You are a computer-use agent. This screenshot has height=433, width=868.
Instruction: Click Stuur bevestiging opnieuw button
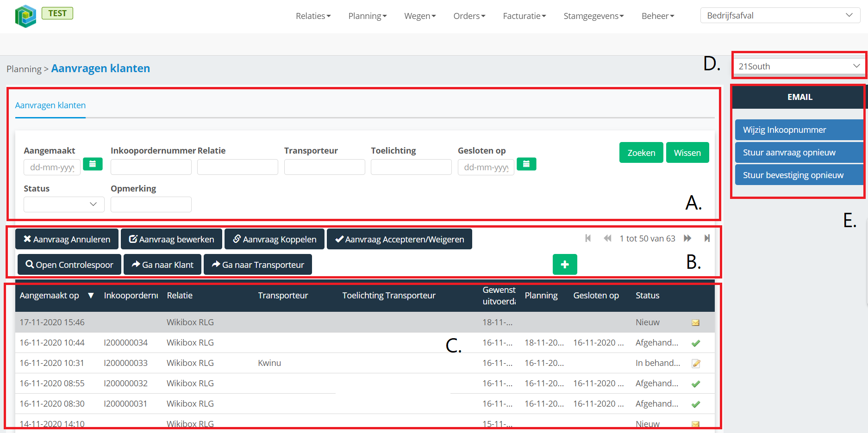(x=799, y=175)
